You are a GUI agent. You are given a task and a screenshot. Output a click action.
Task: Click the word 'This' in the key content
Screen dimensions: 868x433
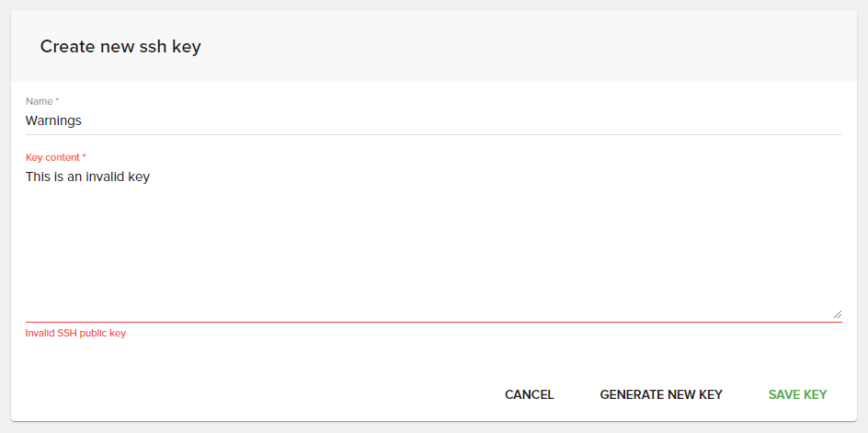click(x=38, y=177)
